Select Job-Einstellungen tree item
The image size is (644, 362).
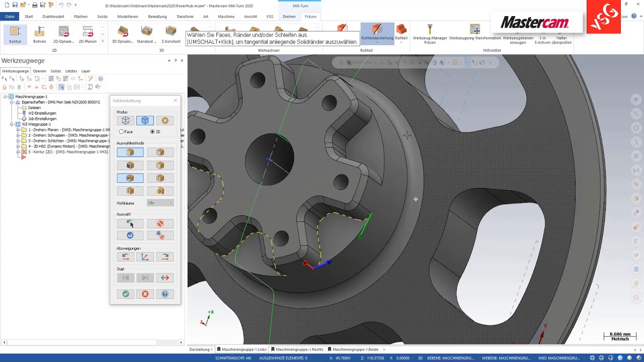click(x=42, y=119)
